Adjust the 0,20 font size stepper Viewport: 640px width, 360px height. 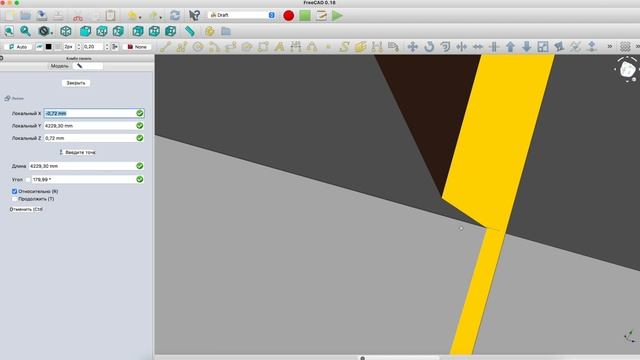107,47
